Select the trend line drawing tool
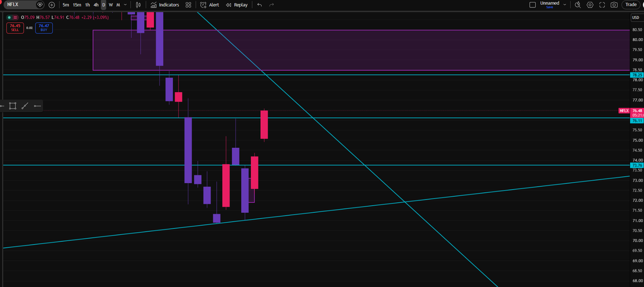Viewport: 644px width, 287px height. tap(25, 106)
